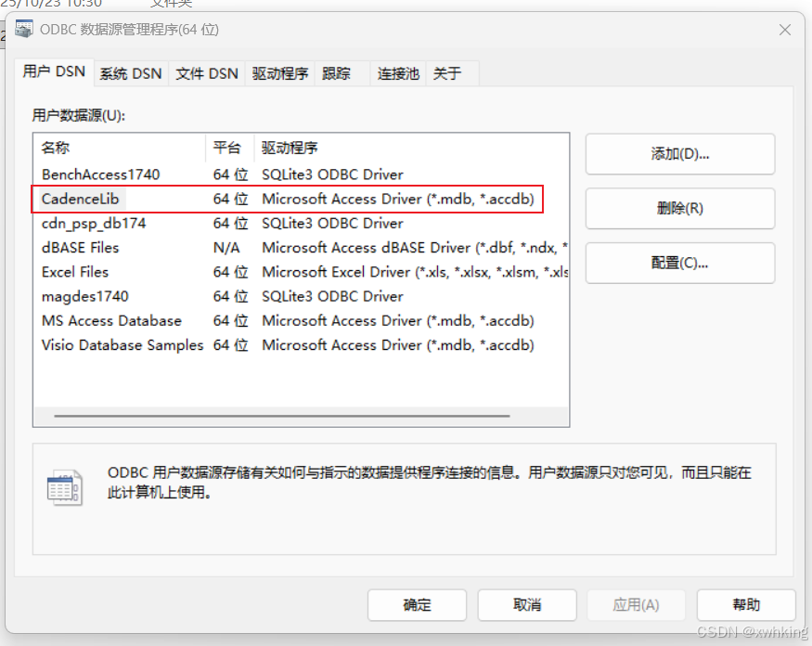Click Microsoft Access Driver in the CadenceLib row
This screenshot has height=646, width=812.
coord(398,199)
